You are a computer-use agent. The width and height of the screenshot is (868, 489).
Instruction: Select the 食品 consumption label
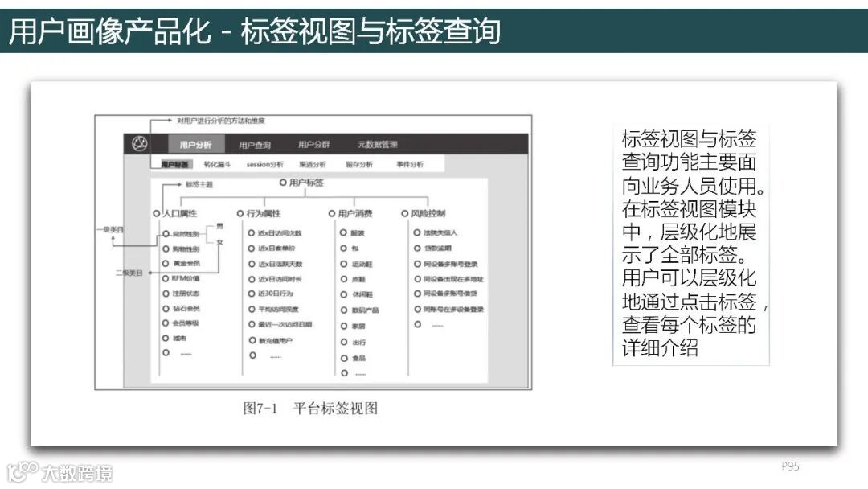[x=353, y=358]
